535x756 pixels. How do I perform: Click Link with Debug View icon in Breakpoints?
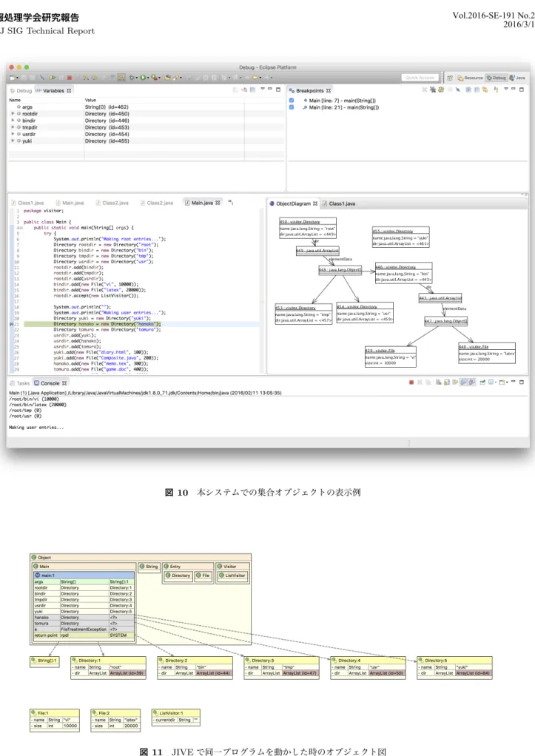[485, 90]
